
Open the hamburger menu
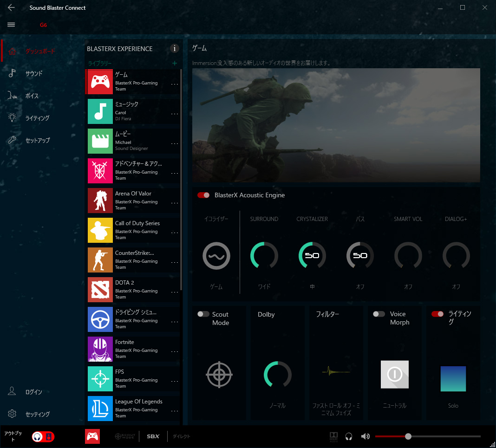click(11, 25)
